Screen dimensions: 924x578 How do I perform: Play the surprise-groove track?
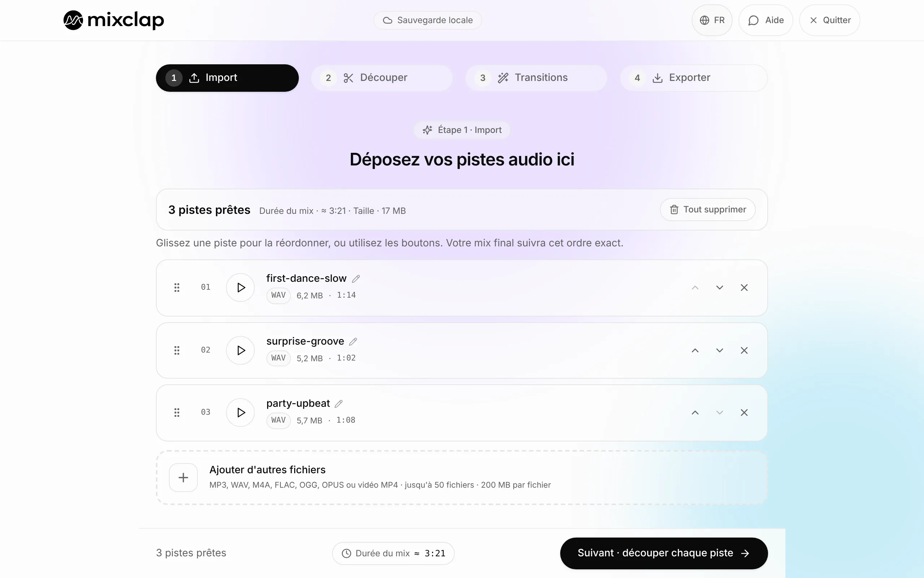(240, 350)
